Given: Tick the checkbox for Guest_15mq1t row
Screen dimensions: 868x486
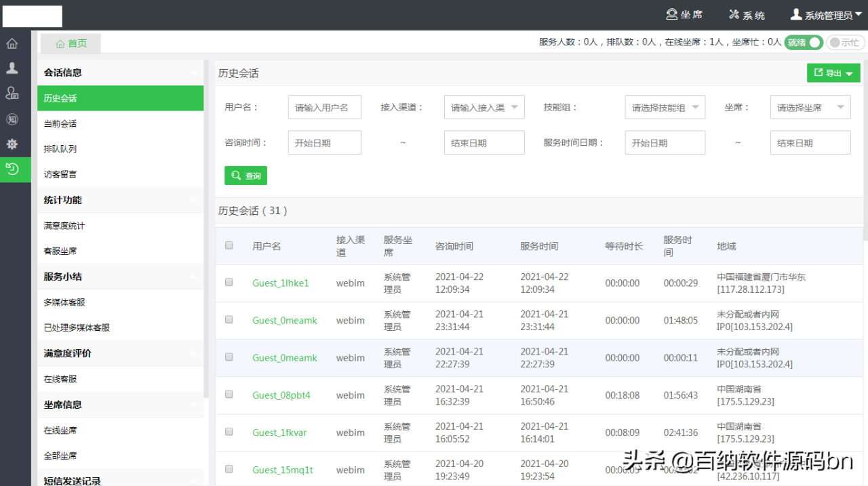Looking at the screenshot, I should coord(229,468).
